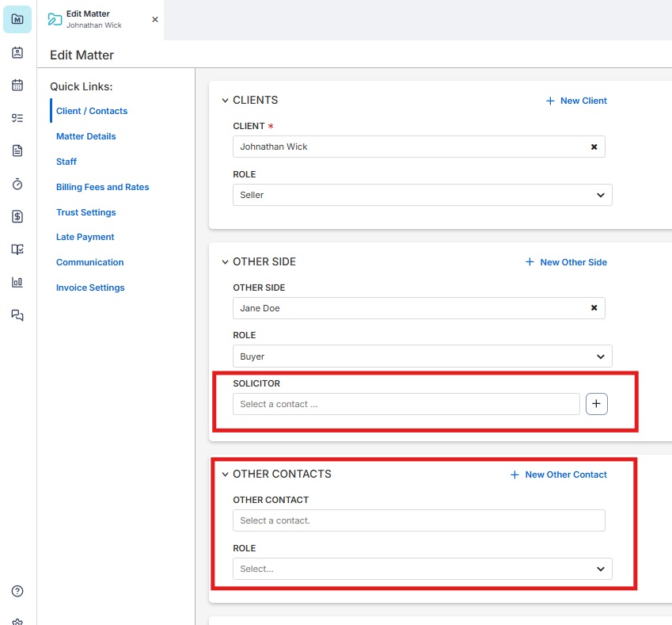The image size is (672, 625).
Task: Click the Johnathan Wick client field
Action: pos(419,147)
